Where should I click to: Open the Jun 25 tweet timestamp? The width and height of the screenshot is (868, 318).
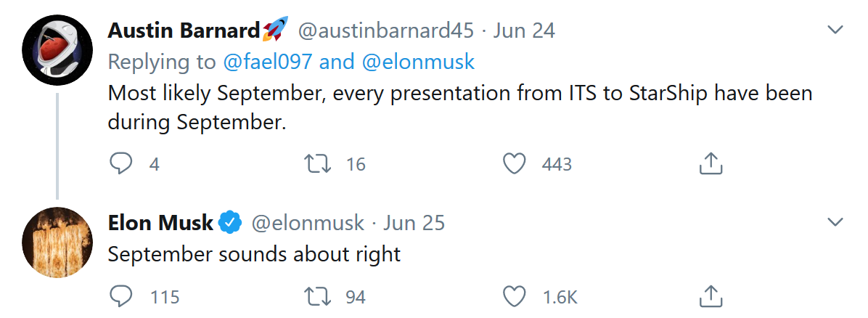pos(414,222)
